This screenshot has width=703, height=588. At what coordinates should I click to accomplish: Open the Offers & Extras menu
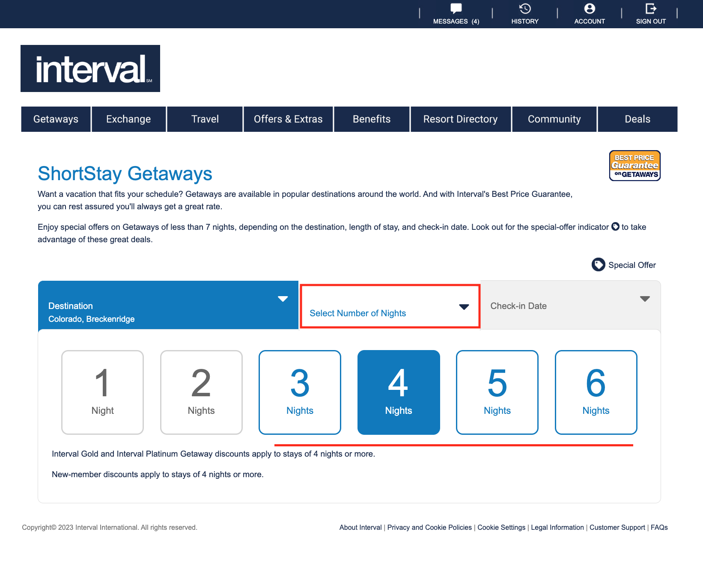288,119
